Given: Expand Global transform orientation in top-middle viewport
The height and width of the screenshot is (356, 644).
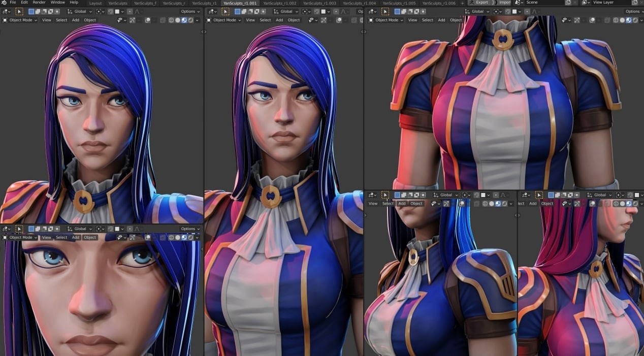Looking at the screenshot, I should (287, 11).
